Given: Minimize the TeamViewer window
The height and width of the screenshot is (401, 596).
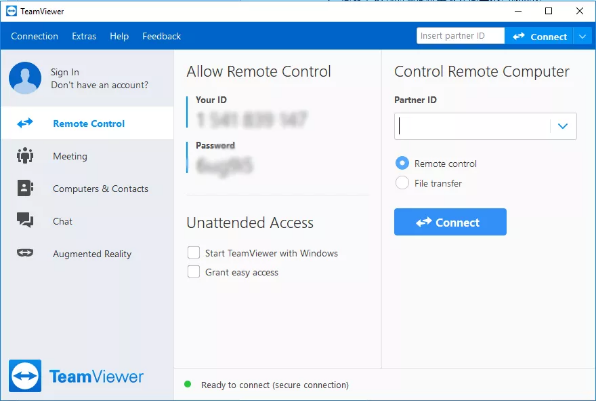Looking at the screenshot, I should point(518,11).
